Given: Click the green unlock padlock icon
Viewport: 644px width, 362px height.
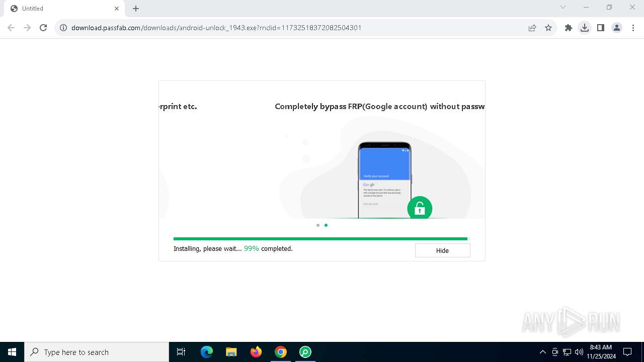Looking at the screenshot, I should [x=420, y=209].
